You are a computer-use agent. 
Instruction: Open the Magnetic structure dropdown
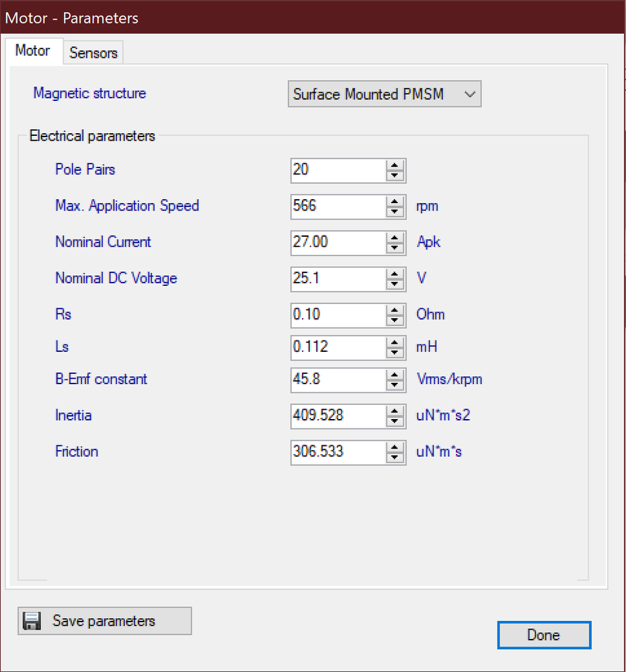tap(385, 94)
